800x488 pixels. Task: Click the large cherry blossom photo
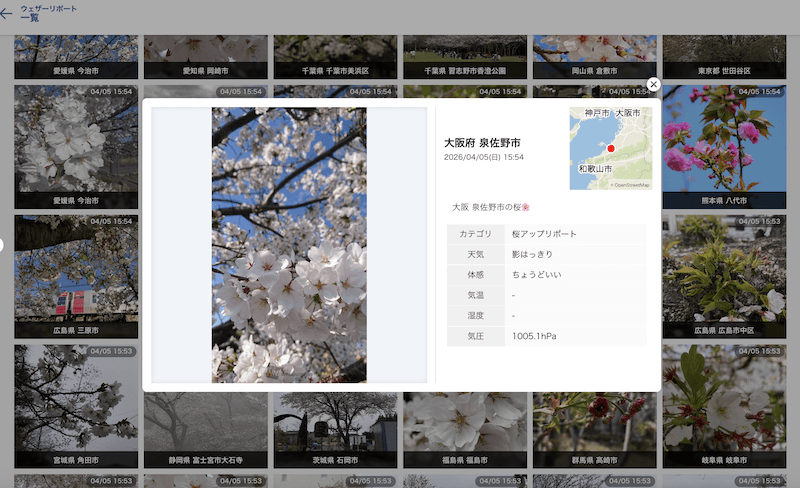pos(289,245)
